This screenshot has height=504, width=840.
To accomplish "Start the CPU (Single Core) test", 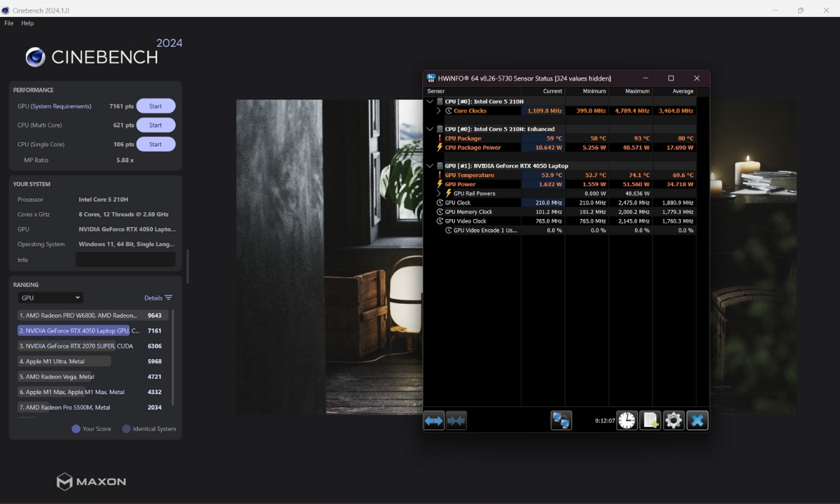I will click(x=155, y=144).
